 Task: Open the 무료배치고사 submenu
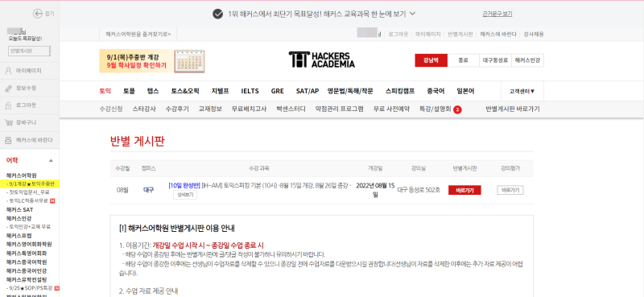click(x=249, y=109)
